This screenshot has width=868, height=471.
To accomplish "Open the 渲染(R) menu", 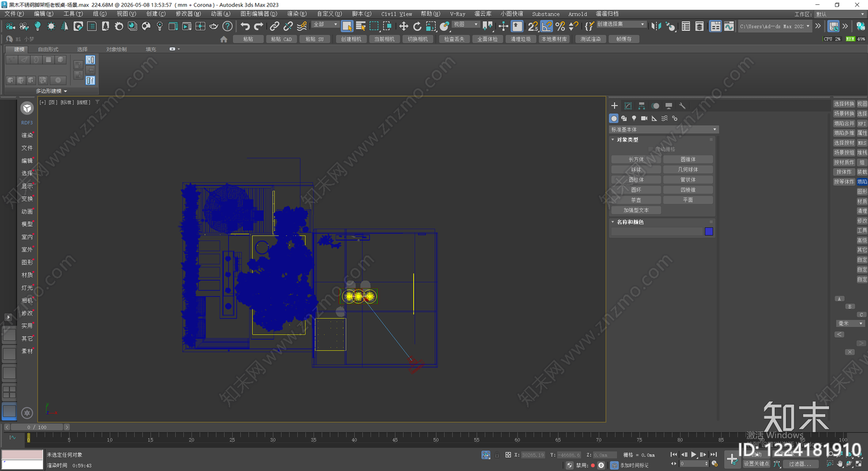I will tap(297, 14).
